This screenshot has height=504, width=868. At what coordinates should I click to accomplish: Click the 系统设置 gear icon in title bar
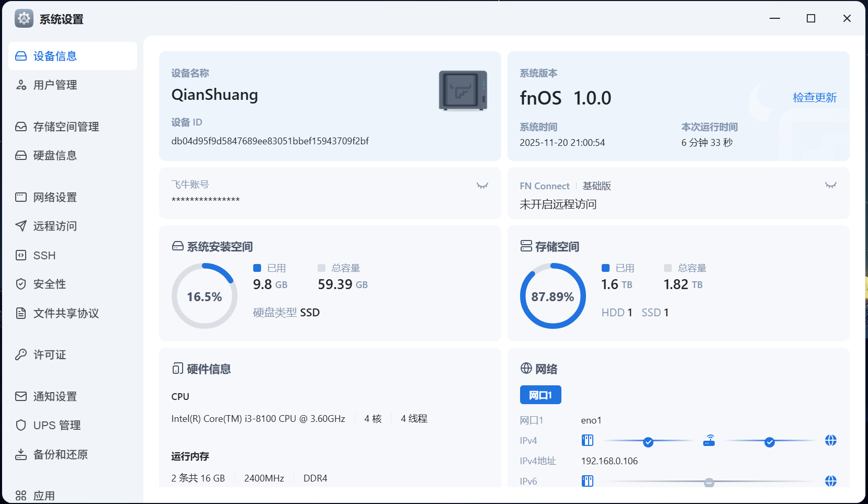pyautogui.click(x=24, y=18)
